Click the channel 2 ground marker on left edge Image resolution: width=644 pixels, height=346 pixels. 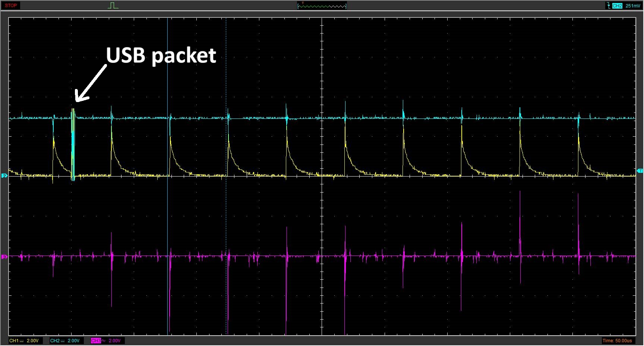coord(4,175)
